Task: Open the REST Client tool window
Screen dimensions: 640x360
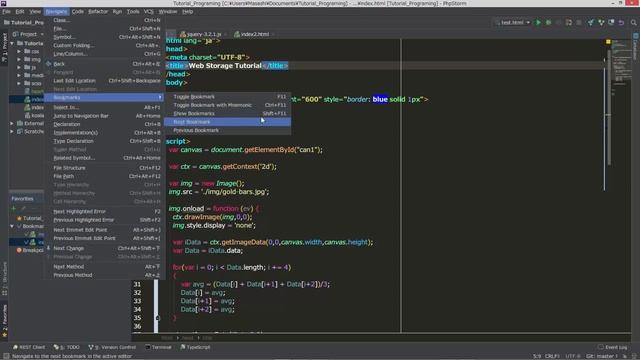Action: click(x=29, y=347)
